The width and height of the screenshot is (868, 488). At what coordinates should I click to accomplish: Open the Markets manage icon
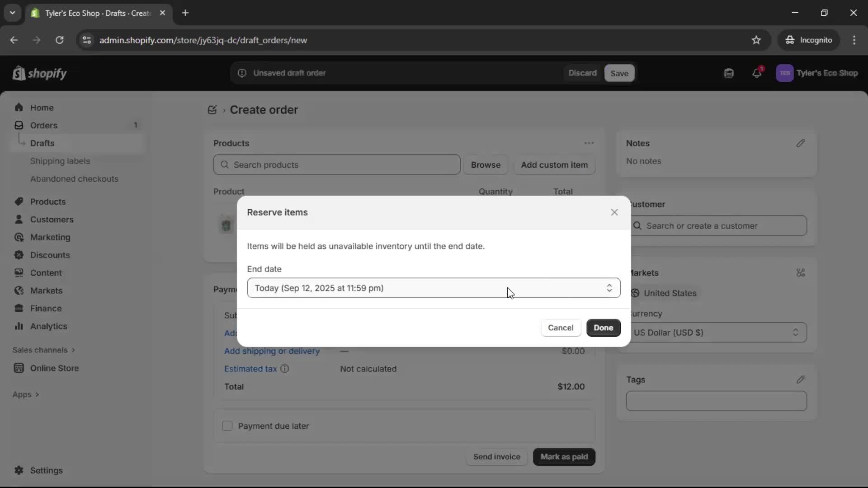[x=801, y=273]
